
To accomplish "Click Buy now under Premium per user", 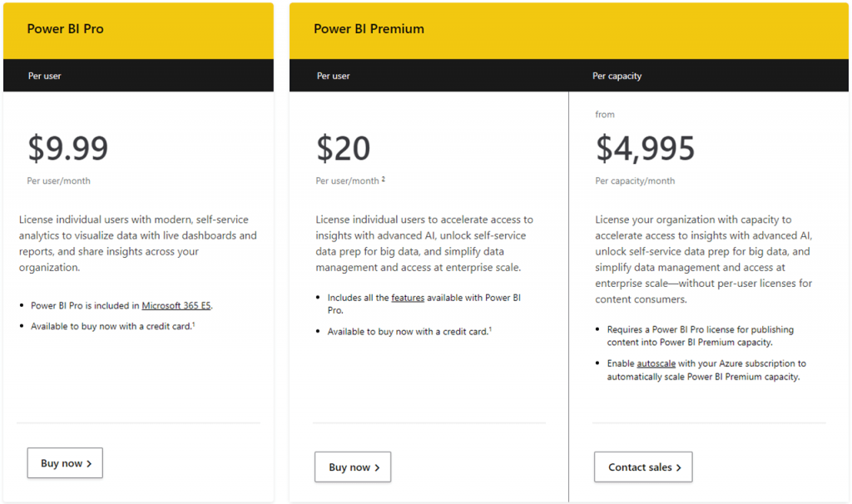I will 353,467.
